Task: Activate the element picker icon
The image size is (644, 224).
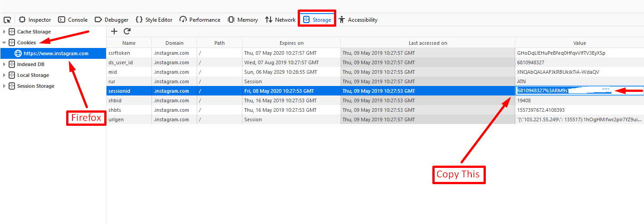Action: click(x=7, y=20)
